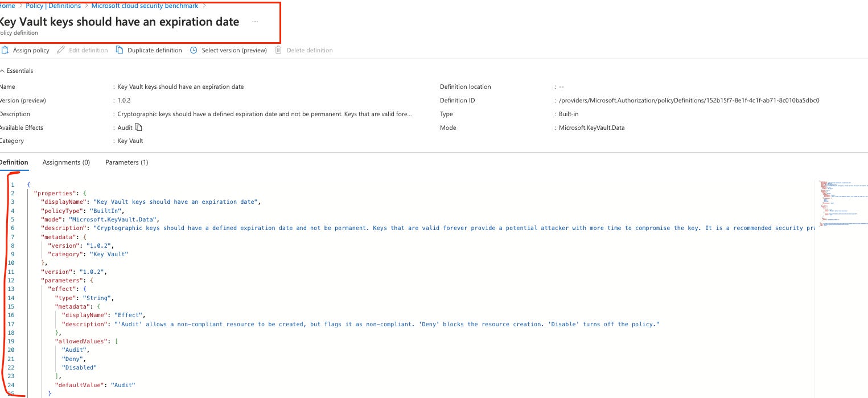This screenshot has width=868, height=398.
Task: Select the Definition tab
Action: [14, 162]
